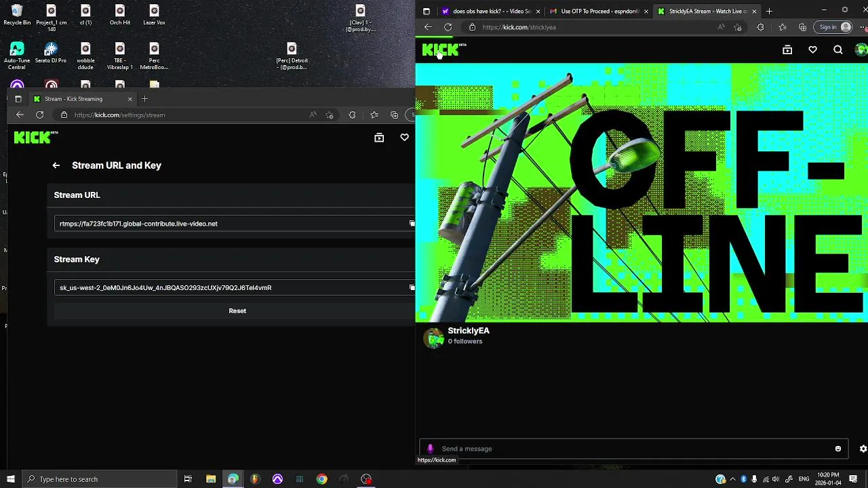Copy the Stream Key with its copy icon

pyautogui.click(x=412, y=287)
